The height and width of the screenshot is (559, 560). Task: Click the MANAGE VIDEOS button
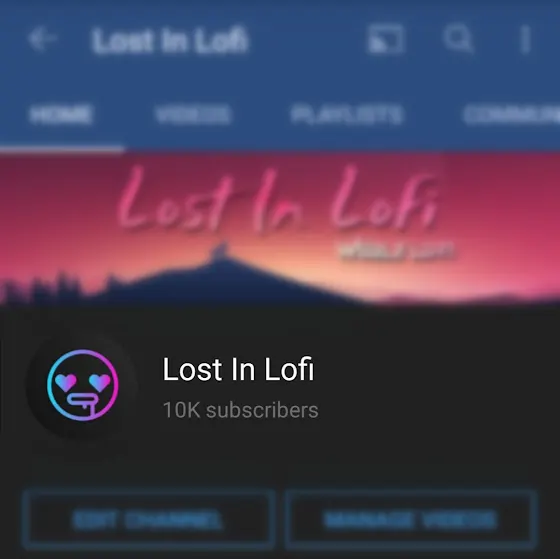click(x=411, y=520)
